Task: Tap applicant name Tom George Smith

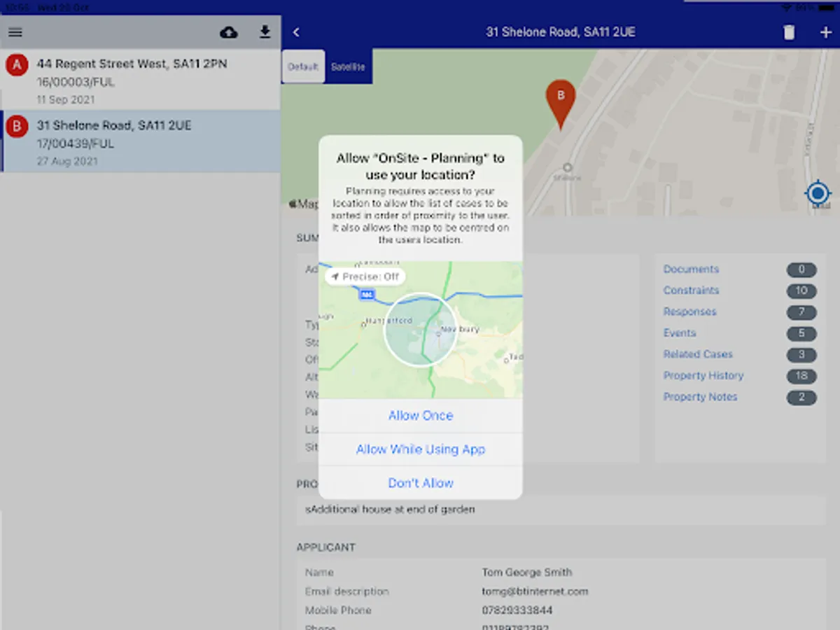Action: click(527, 573)
